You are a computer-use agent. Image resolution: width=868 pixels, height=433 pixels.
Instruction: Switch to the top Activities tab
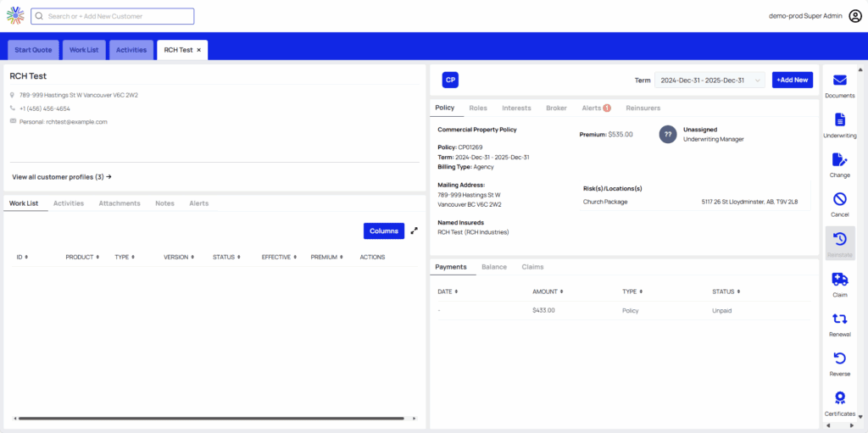[131, 50]
